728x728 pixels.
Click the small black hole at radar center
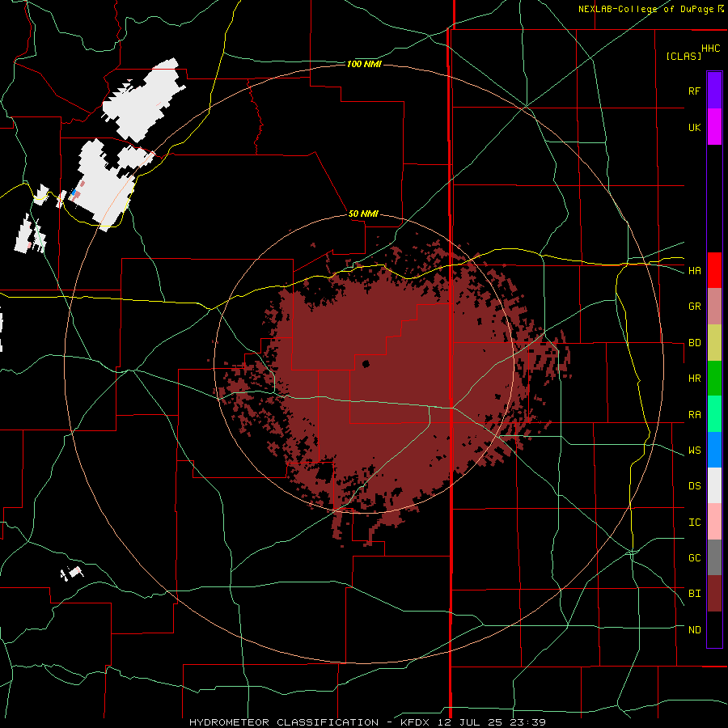coord(366,363)
